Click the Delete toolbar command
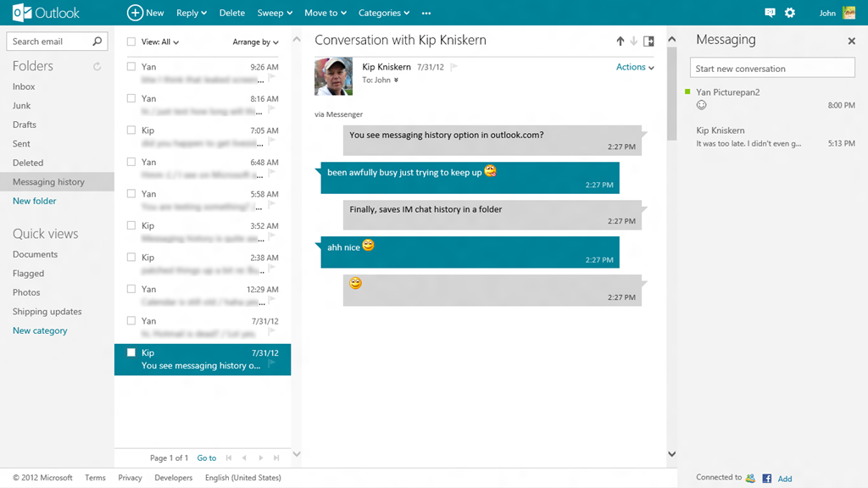The image size is (868, 488). (232, 13)
